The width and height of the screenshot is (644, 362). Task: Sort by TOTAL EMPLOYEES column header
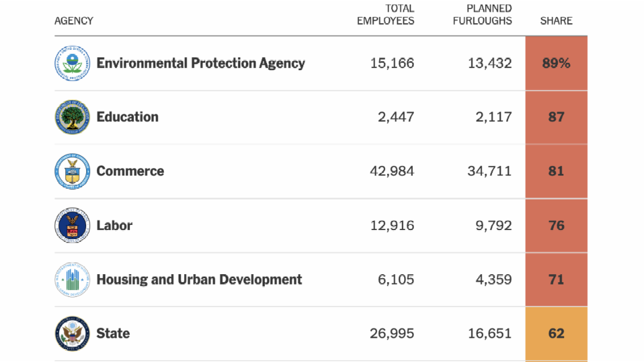(x=385, y=15)
